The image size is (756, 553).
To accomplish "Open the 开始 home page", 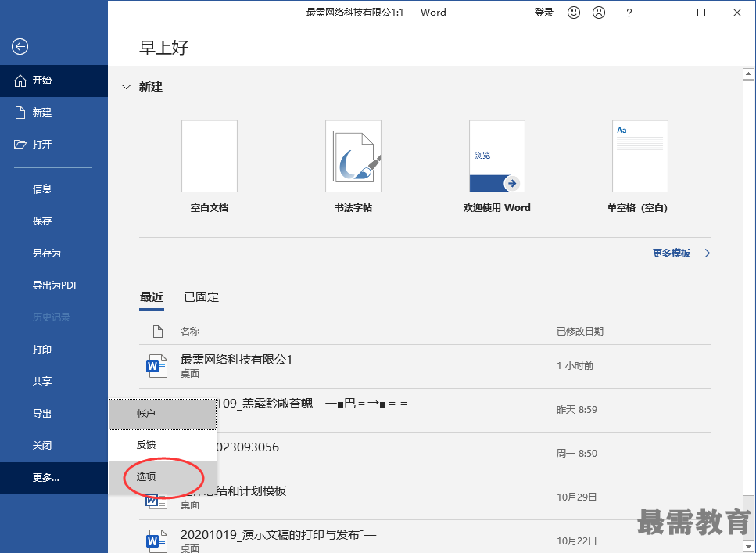I will click(x=54, y=81).
